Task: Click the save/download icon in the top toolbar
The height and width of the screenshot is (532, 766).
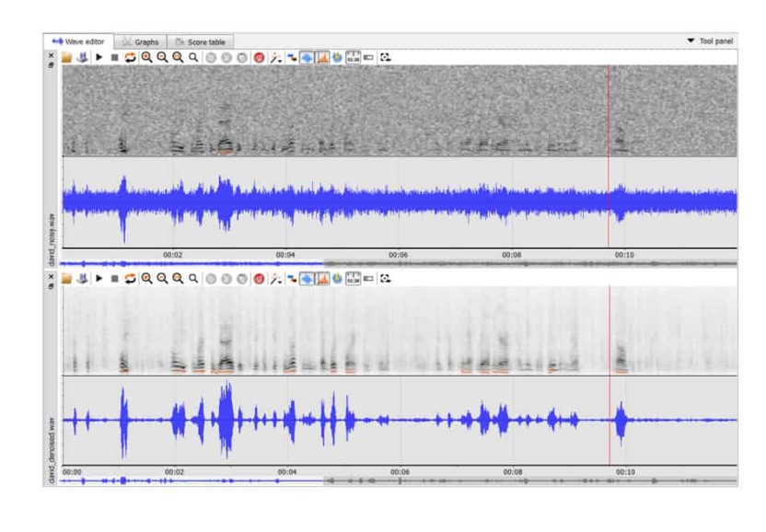Action: (82, 57)
